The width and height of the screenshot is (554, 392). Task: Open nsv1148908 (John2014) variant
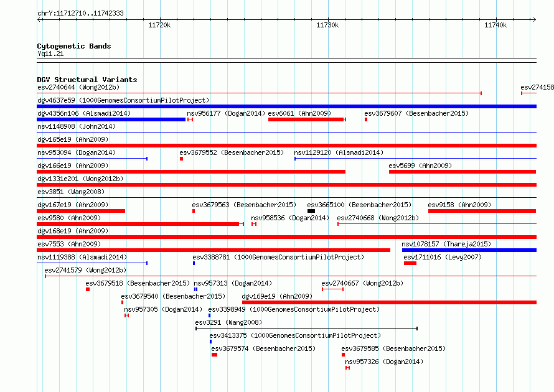[77, 126]
